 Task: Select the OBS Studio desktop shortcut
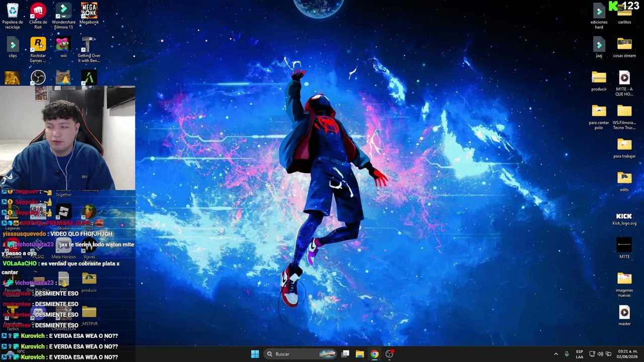pos(38,77)
